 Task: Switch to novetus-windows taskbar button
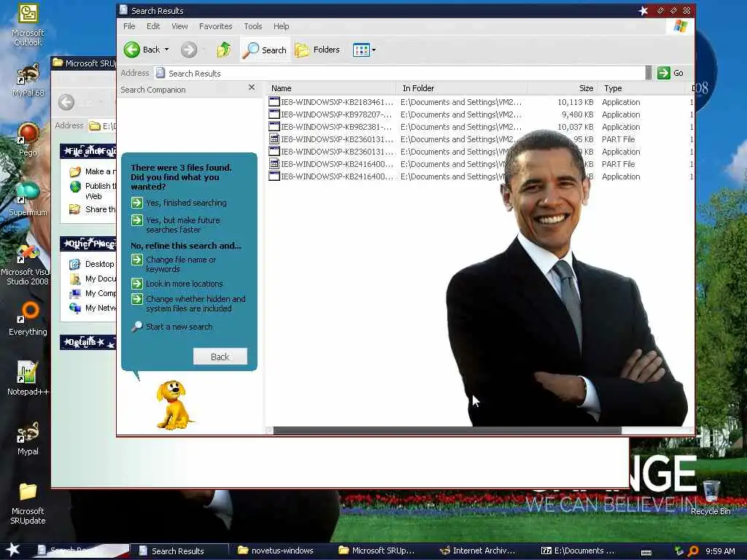(275, 551)
